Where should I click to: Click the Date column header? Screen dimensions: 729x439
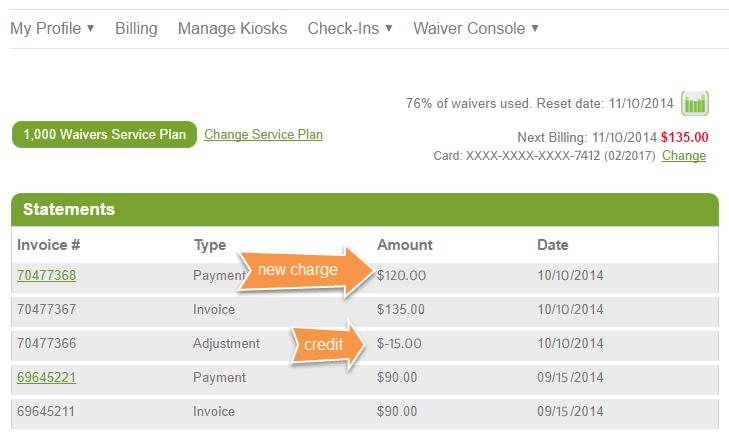(552, 244)
